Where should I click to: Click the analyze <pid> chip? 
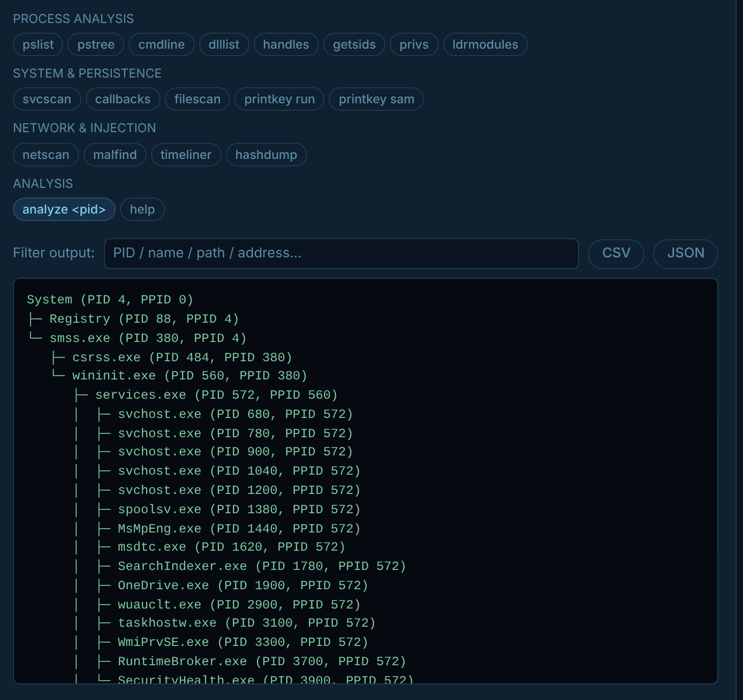64,209
